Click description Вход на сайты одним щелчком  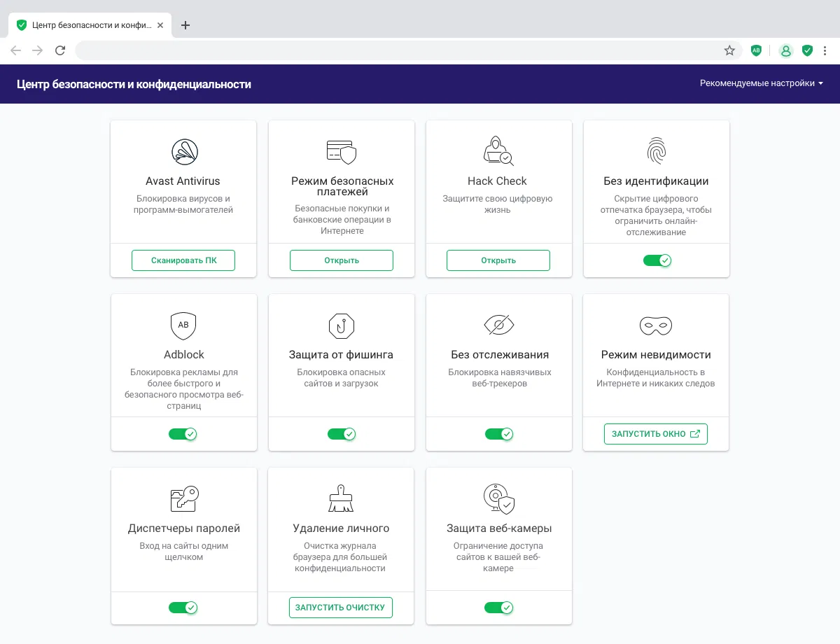[x=184, y=552]
